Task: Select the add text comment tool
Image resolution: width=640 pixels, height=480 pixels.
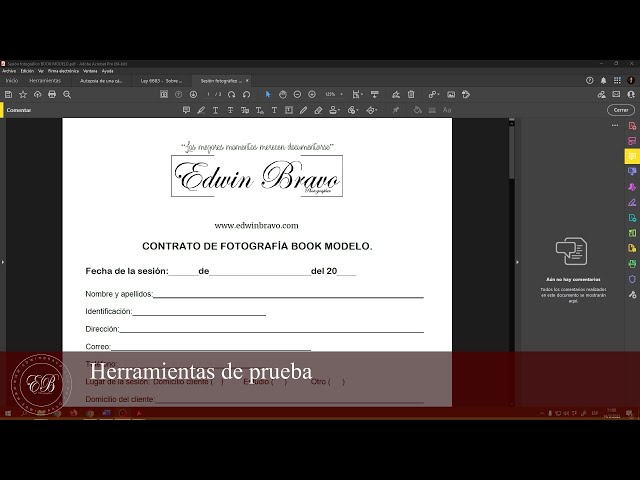Action: (274, 110)
